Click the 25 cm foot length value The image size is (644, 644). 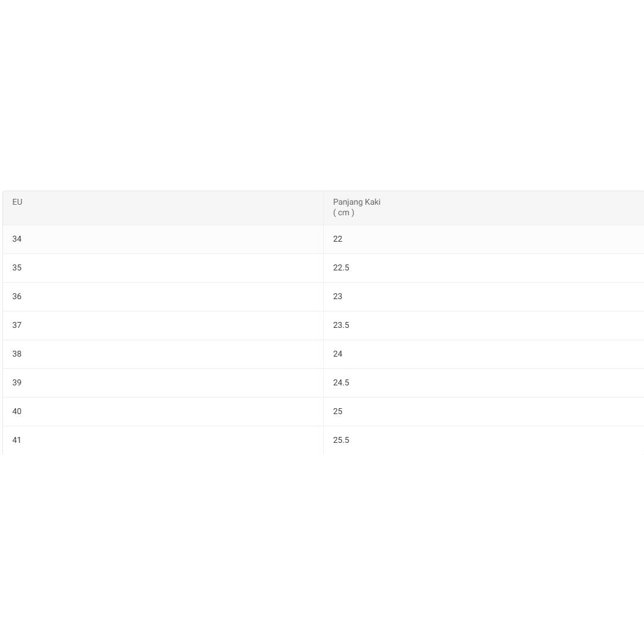tap(338, 412)
